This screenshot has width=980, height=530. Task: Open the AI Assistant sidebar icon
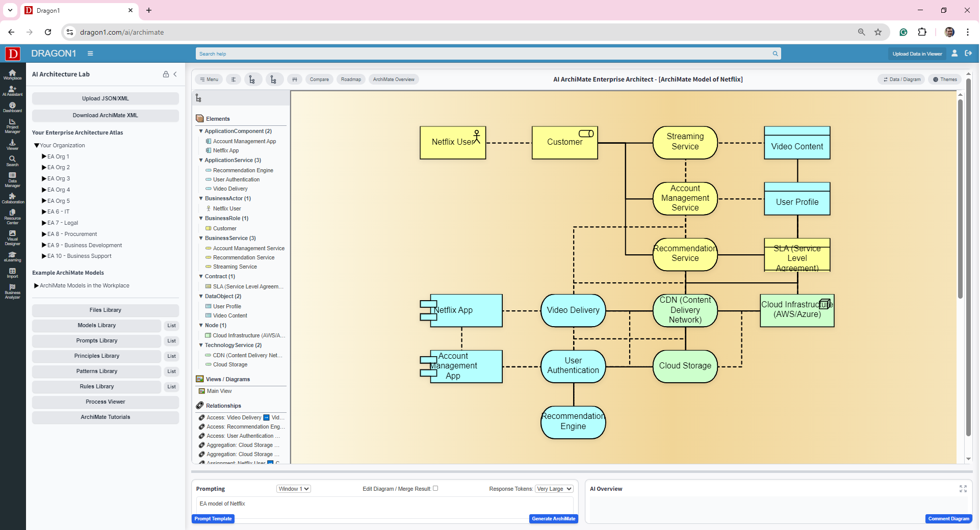click(x=12, y=91)
